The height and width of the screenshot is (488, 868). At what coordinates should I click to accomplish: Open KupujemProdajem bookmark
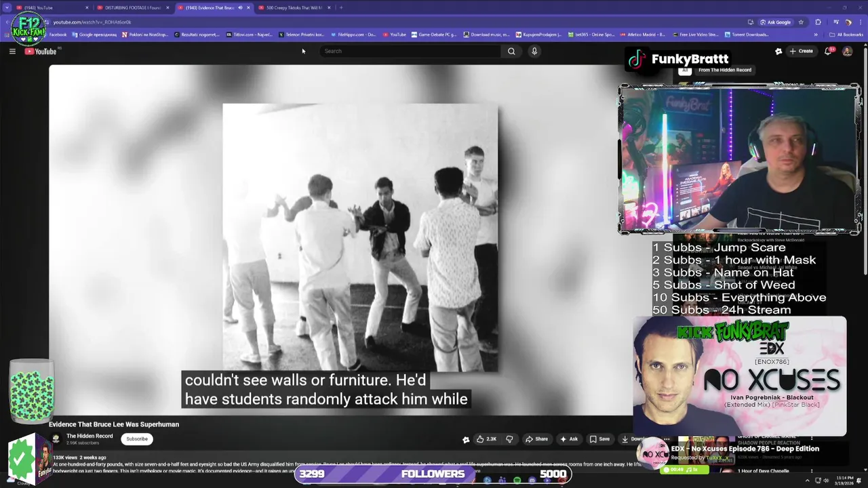(538, 35)
